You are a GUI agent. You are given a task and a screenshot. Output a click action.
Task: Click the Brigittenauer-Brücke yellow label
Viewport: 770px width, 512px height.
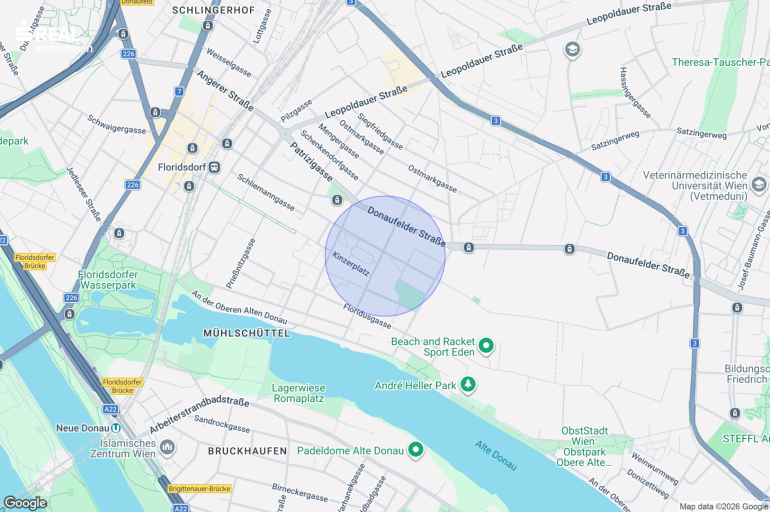(x=199, y=488)
